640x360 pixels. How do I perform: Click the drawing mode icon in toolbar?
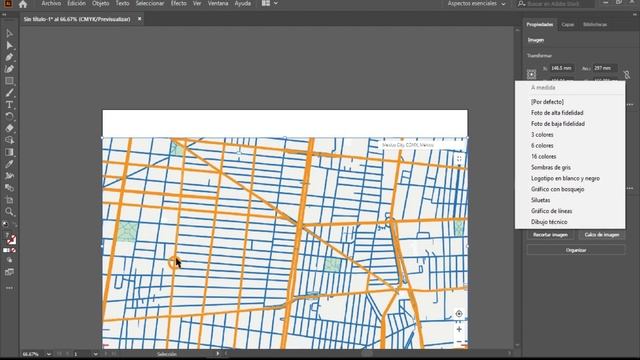click(9, 260)
